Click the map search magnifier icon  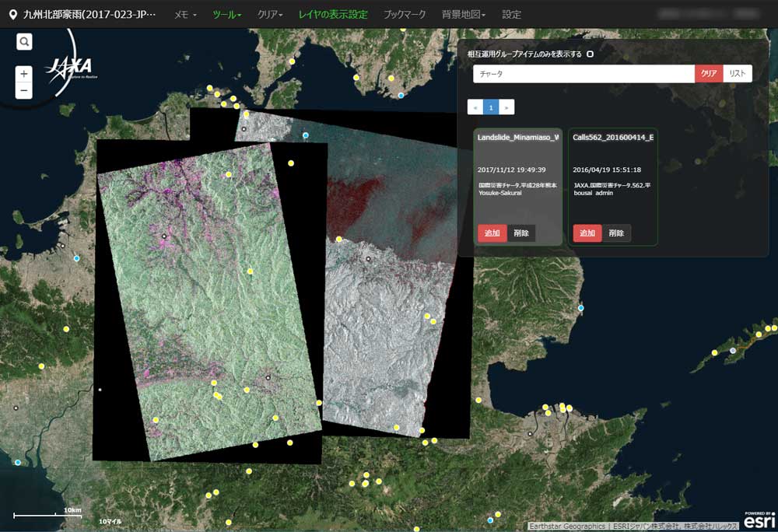[25, 42]
